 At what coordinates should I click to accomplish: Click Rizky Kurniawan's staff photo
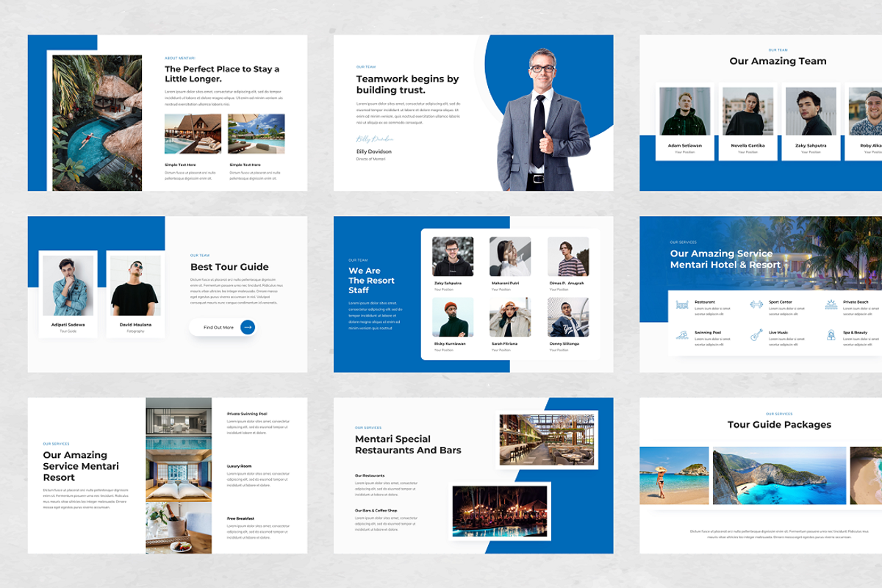point(453,318)
